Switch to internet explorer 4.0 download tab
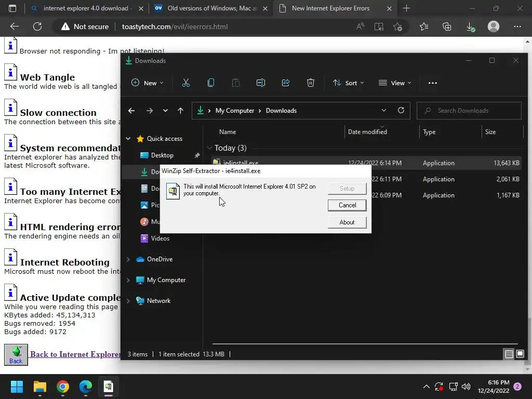Viewport: 532px width, 399px height. [x=86, y=8]
